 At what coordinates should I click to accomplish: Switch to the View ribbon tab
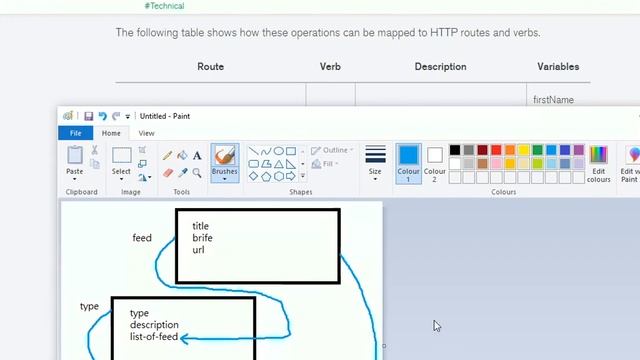click(146, 133)
